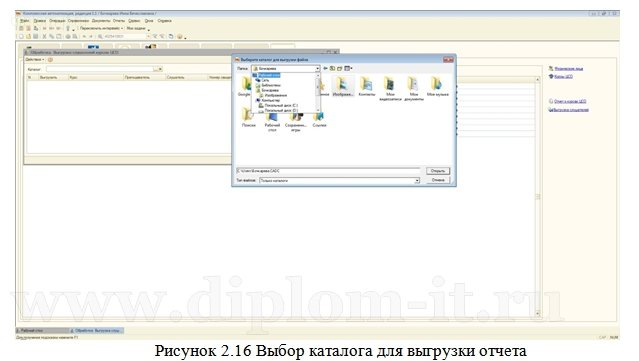Open the Отчеты menu
Viewport: 639px width, 361px height.
pos(119,21)
